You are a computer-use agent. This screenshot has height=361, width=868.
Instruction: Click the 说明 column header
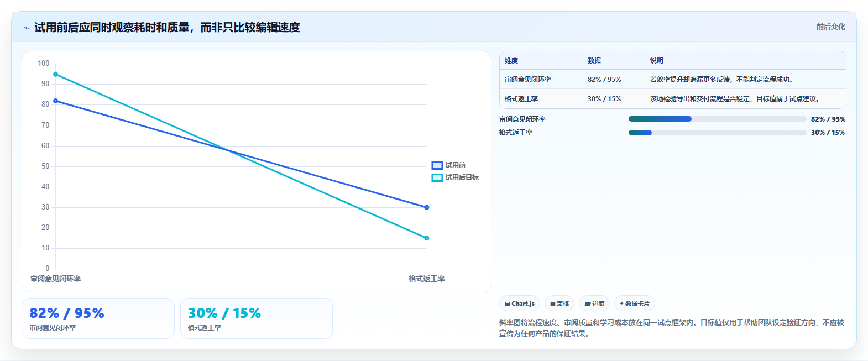[x=657, y=61]
